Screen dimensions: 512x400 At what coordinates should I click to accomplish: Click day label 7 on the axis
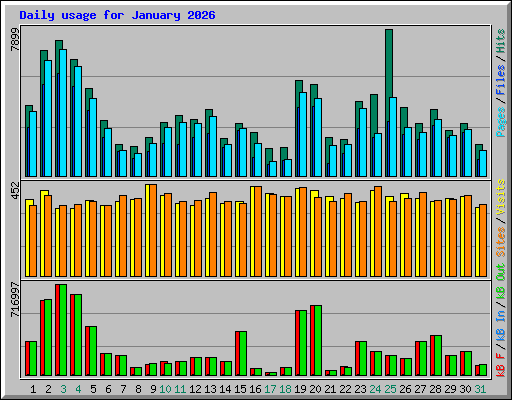pyautogui.click(x=123, y=389)
